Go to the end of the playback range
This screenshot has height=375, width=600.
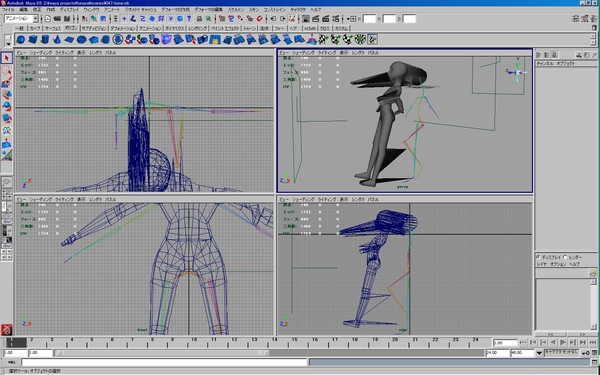[593, 342]
